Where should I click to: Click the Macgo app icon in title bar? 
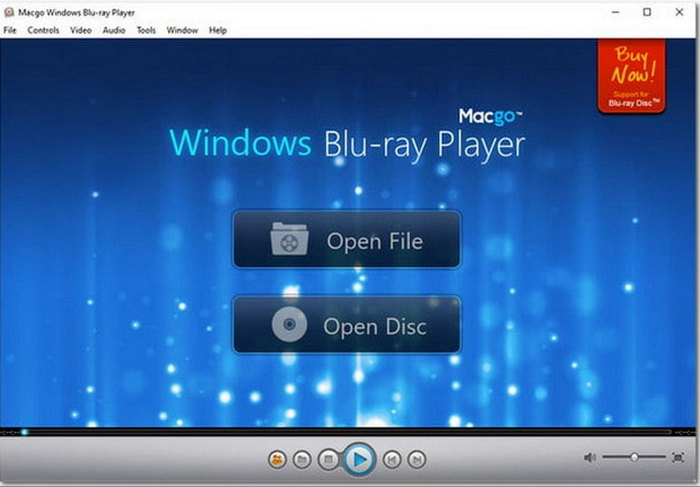click(x=8, y=12)
